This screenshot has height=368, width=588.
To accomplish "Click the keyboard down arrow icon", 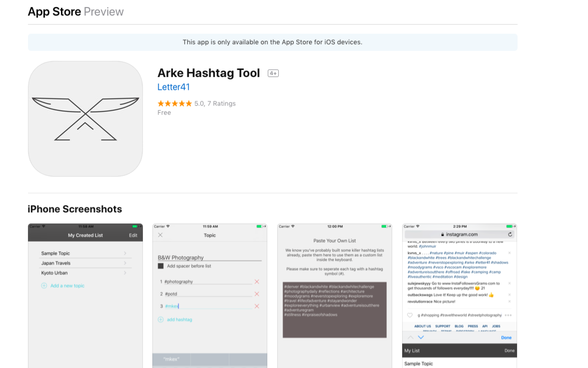I will [x=421, y=338].
